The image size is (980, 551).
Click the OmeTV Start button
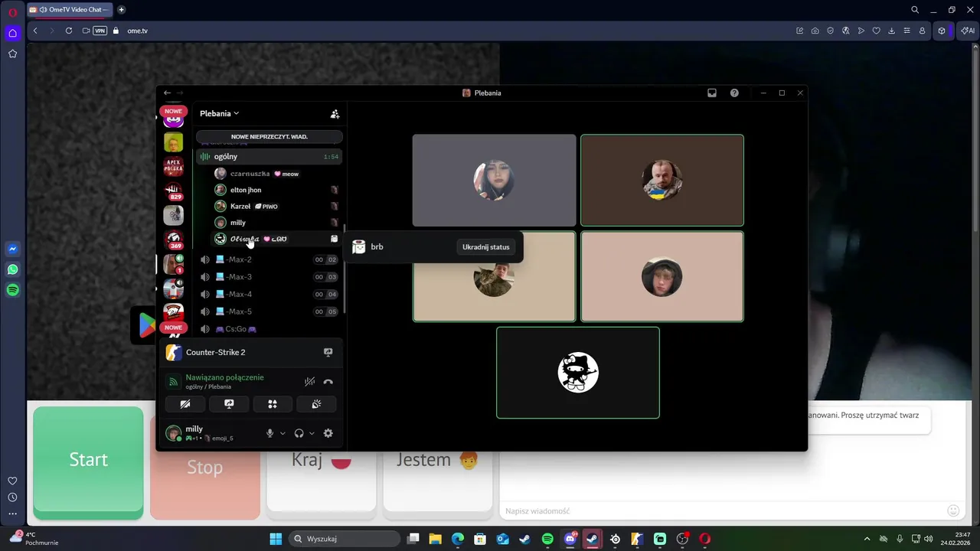88,459
